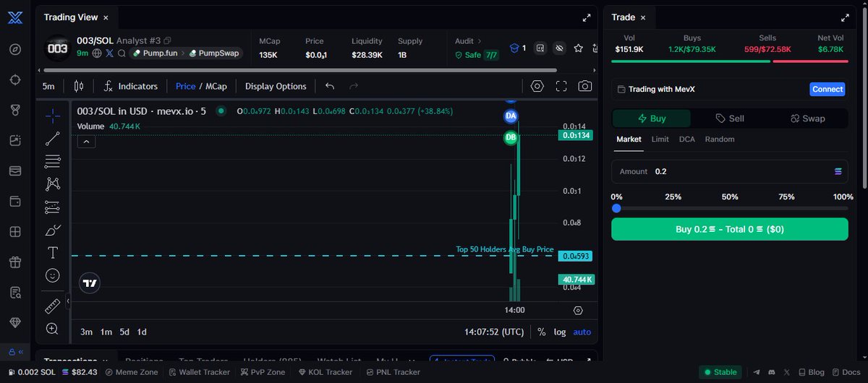Select the brush drawing tool
The height and width of the screenshot is (383, 868).
(x=52, y=230)
